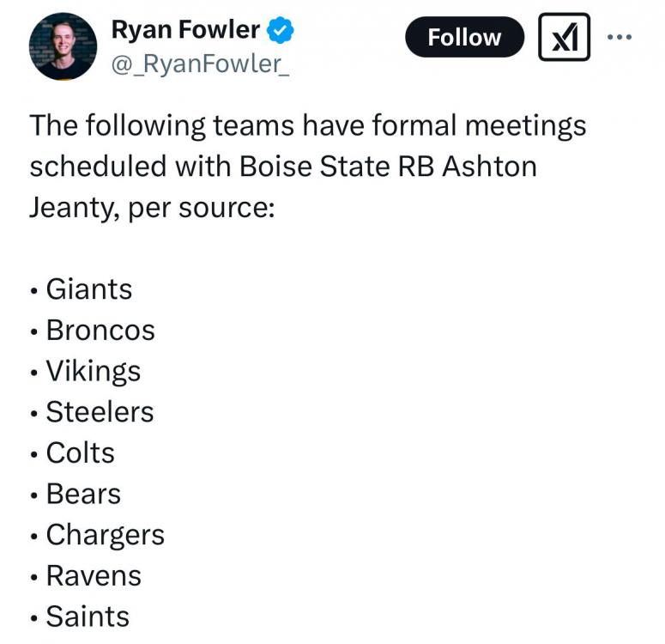Image resolution: width=665 pixels, height=644 pixels.
Task: Click the tweet's first line about formal meetings
Action: 308,125
